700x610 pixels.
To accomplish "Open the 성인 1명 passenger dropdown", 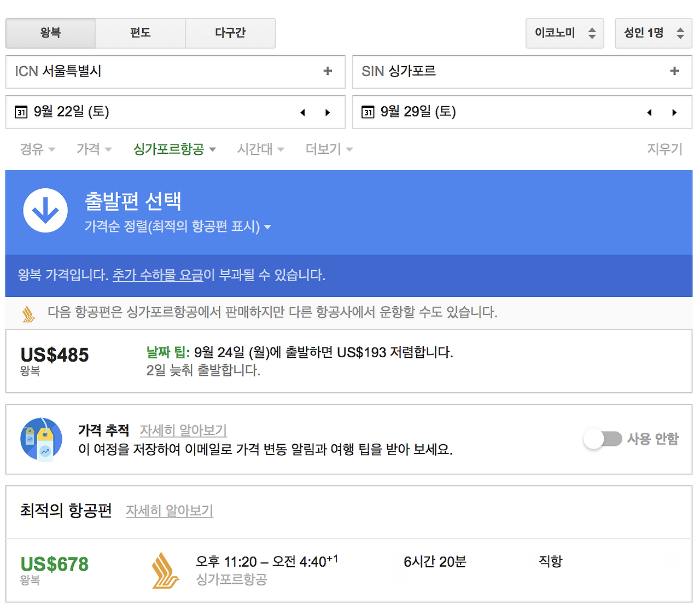I will click(x=654, y=33).
